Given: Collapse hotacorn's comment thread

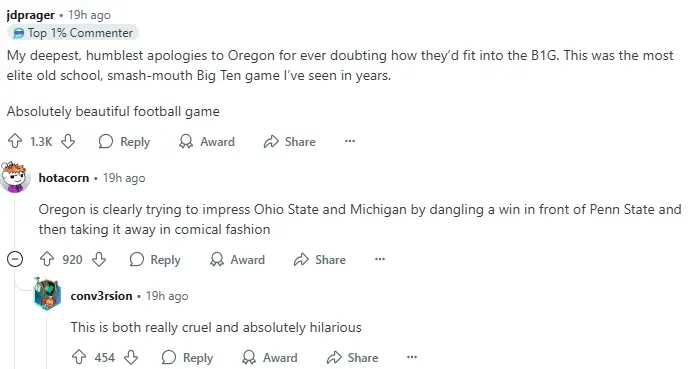Looking at the screenshot, I should [15, 259].
